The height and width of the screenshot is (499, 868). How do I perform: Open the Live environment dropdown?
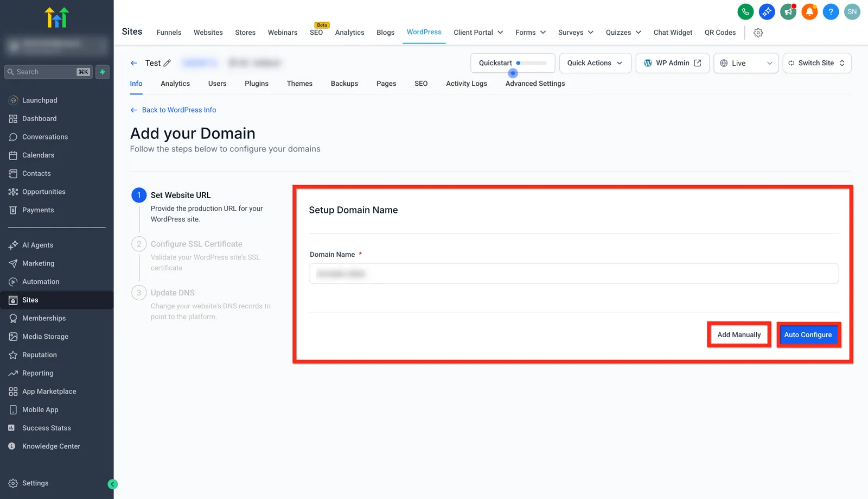[x=746, y=63]
